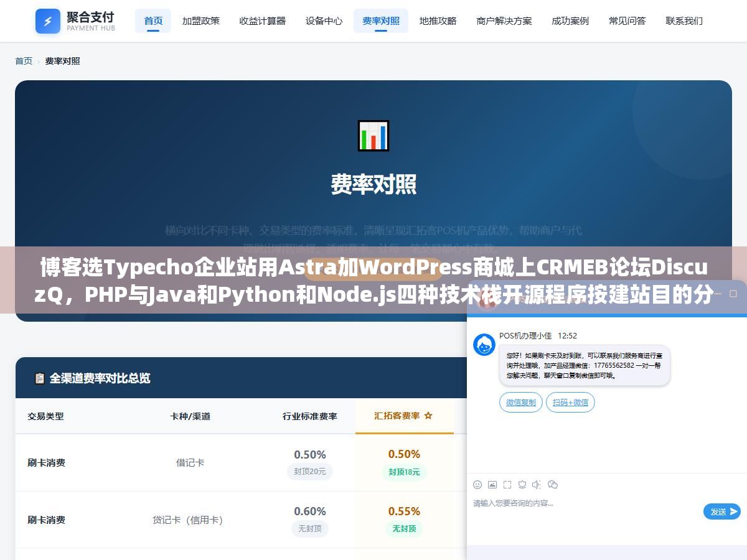Click the 刷卡消费 cell in 借记卡 row
747x560 pixels.
tap(46, 462)
